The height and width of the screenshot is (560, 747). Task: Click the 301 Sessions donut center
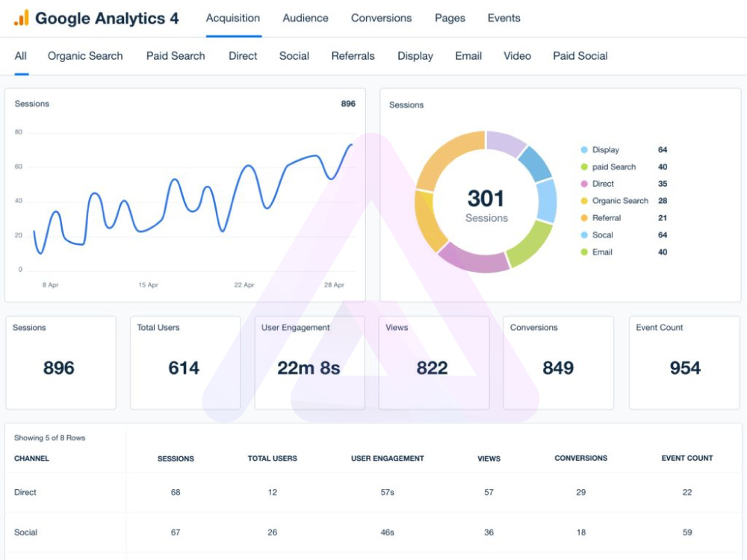click(486, 205)
